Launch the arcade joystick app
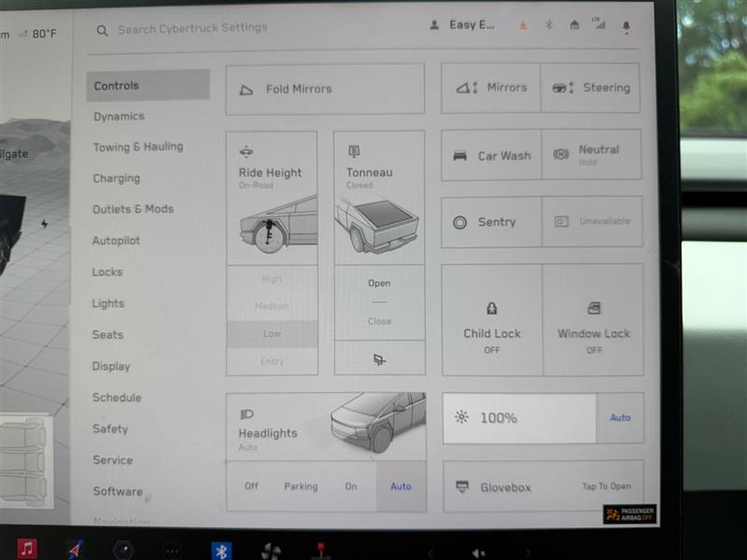This screenshot has width=747, height=560. click(x=320, y=552)
